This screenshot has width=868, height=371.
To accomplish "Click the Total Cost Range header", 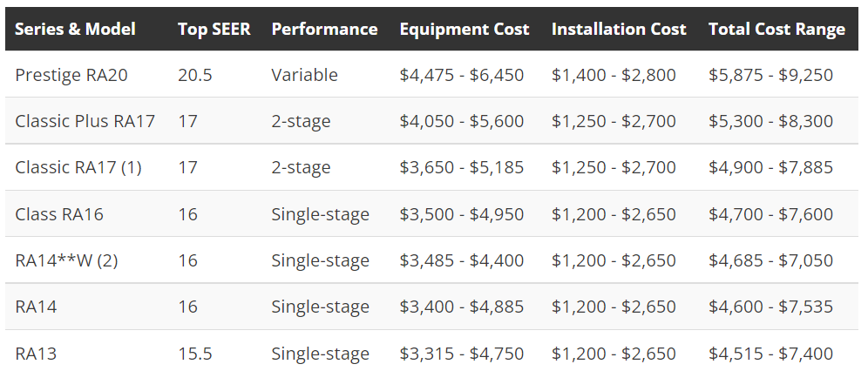I will point(776,29).
